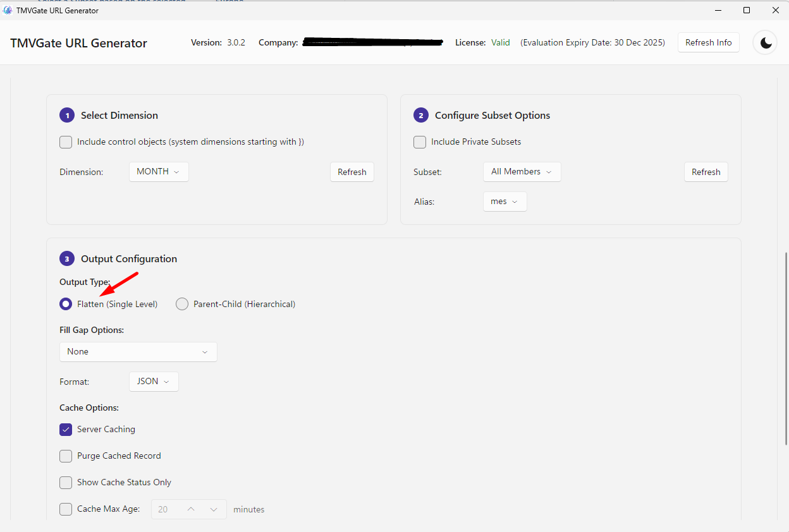789x532 pixels.
Task: Enable Cache Max Age checkbox
Action: click(x=66, y=509)
